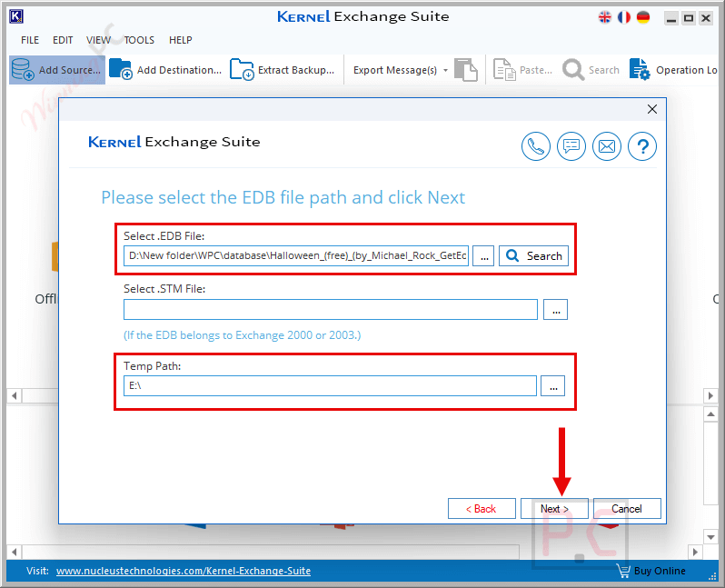Click the Temp Path input field
725x588 pixels.
point(330,386)
